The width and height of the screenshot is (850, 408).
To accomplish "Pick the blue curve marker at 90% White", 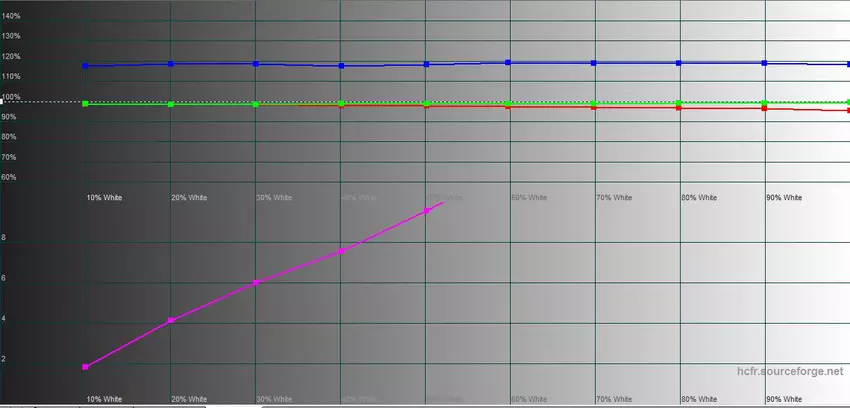I will click(765, 63).
